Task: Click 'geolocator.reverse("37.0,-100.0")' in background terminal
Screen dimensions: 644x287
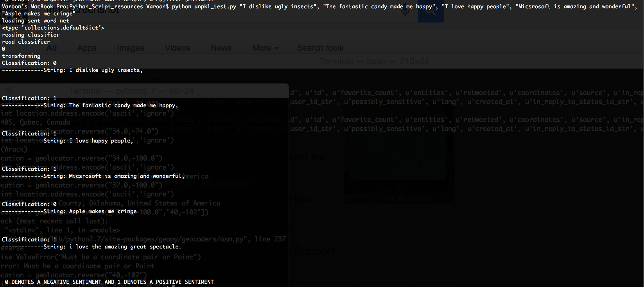Action: (x=99, y=185)
